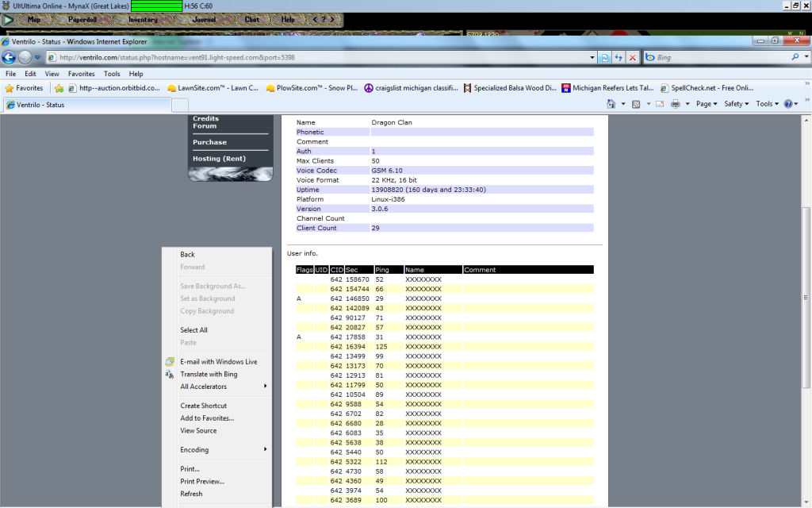Open the Journal in Ultima Online
This screenshot has height=508, width=812.
204,20
